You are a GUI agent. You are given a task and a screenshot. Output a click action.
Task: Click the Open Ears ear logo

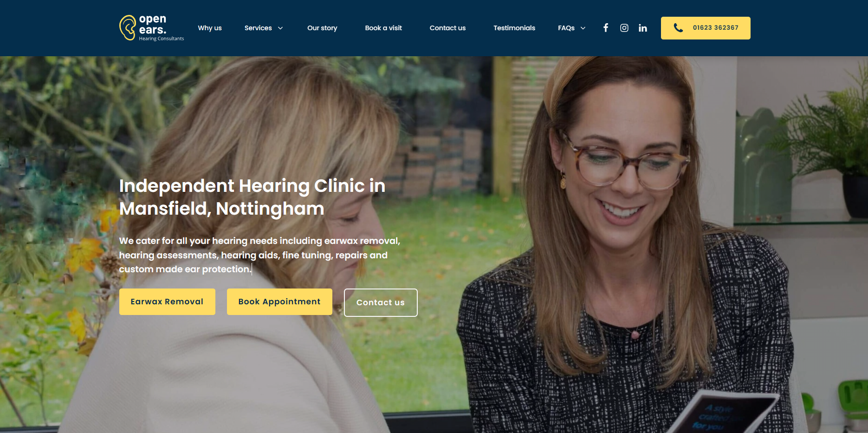(128, 28)
